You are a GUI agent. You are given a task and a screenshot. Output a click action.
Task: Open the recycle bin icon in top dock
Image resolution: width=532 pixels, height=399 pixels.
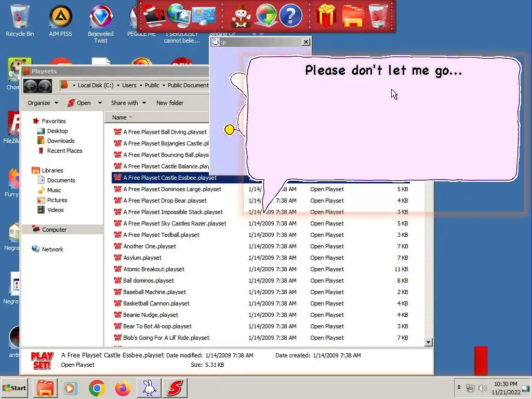pos(378,16)
